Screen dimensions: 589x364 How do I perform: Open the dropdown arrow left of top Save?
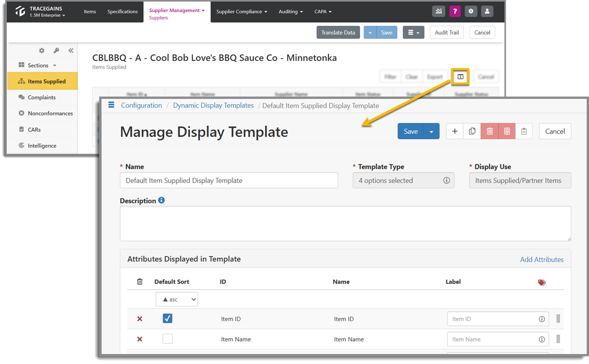[370, 32]
